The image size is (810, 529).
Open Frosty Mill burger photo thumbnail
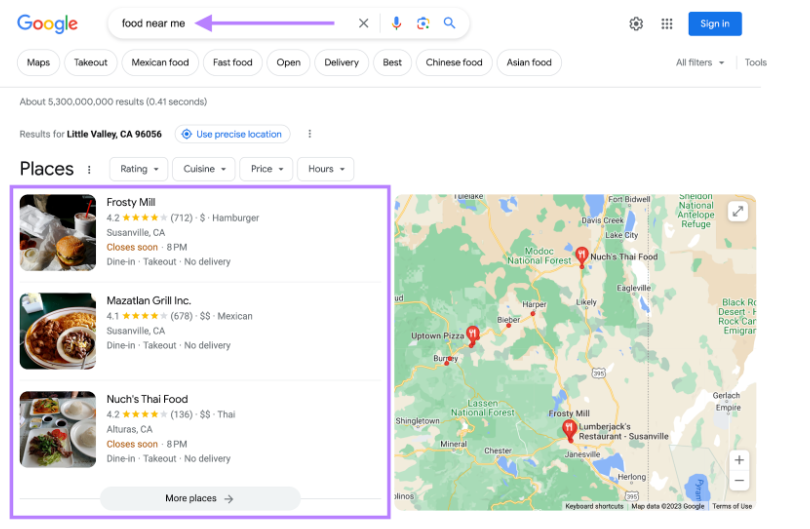58,232
